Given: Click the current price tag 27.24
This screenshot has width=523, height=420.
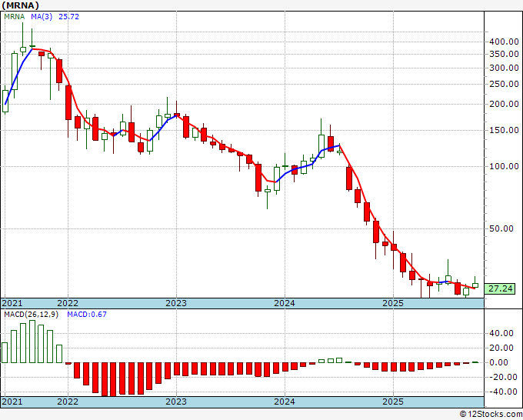Looking at the screenshot, I should coord(499,288).
